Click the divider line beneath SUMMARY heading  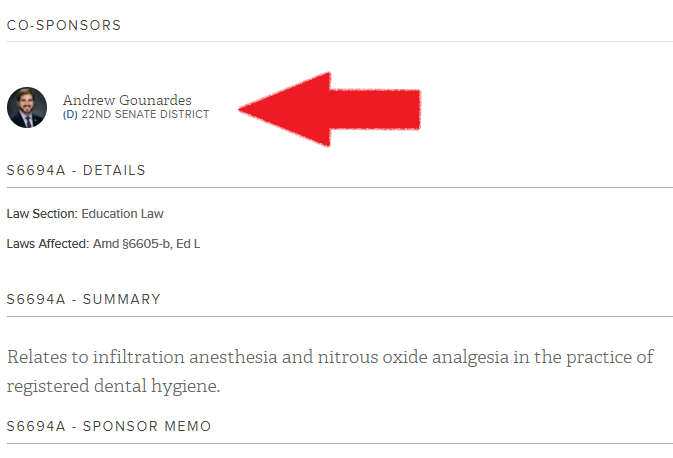click(x=340, y=316)
